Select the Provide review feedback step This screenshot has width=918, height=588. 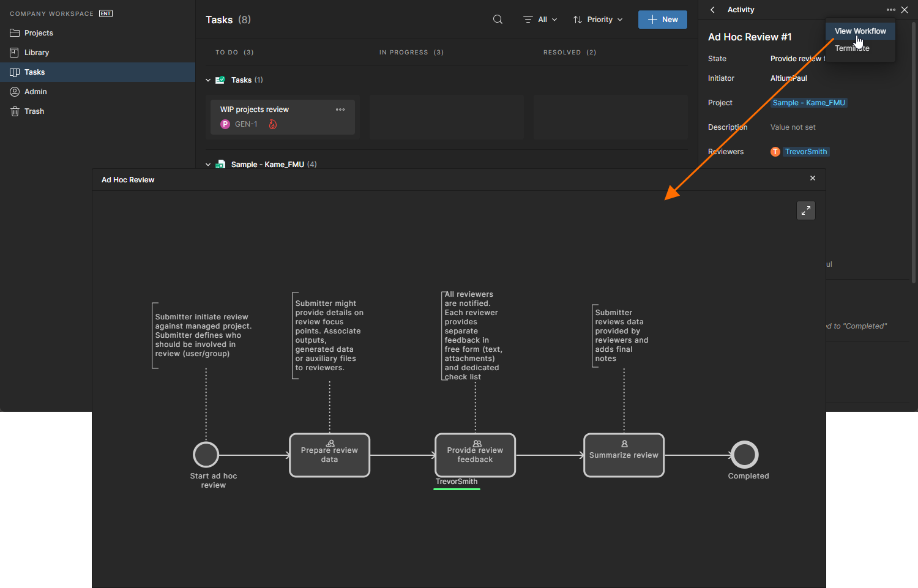click(x=476, y=455)
